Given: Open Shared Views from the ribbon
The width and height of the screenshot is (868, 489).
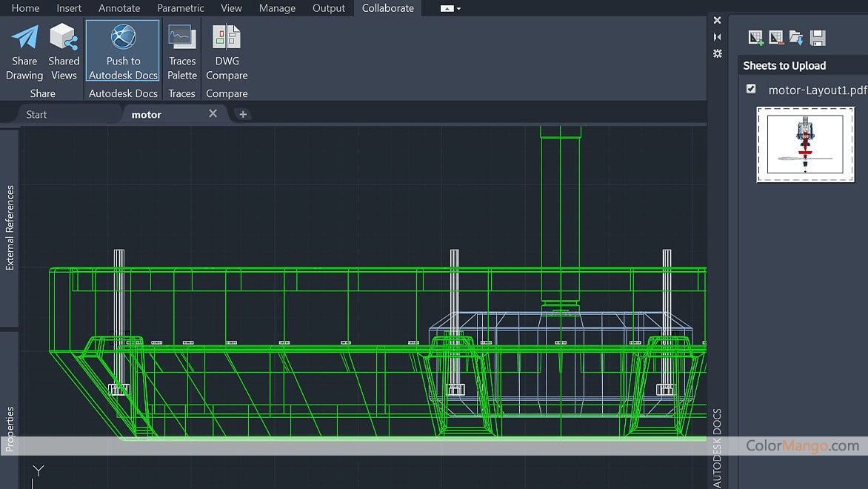Looking at the screenshot, I should pos(64,37).
